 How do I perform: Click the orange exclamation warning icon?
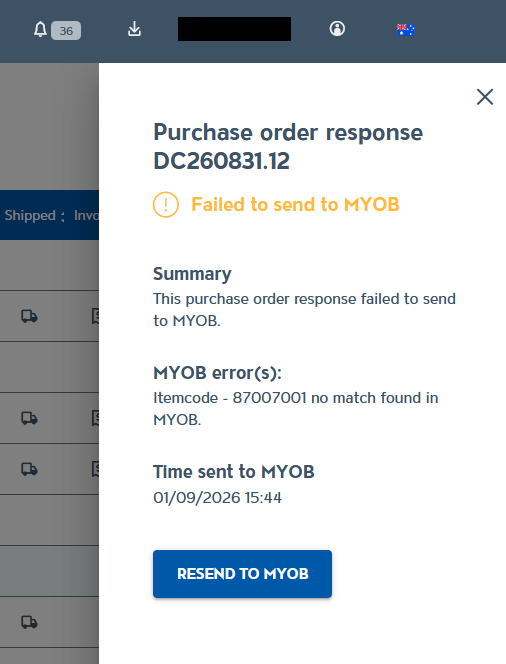[x=166, y=205]
